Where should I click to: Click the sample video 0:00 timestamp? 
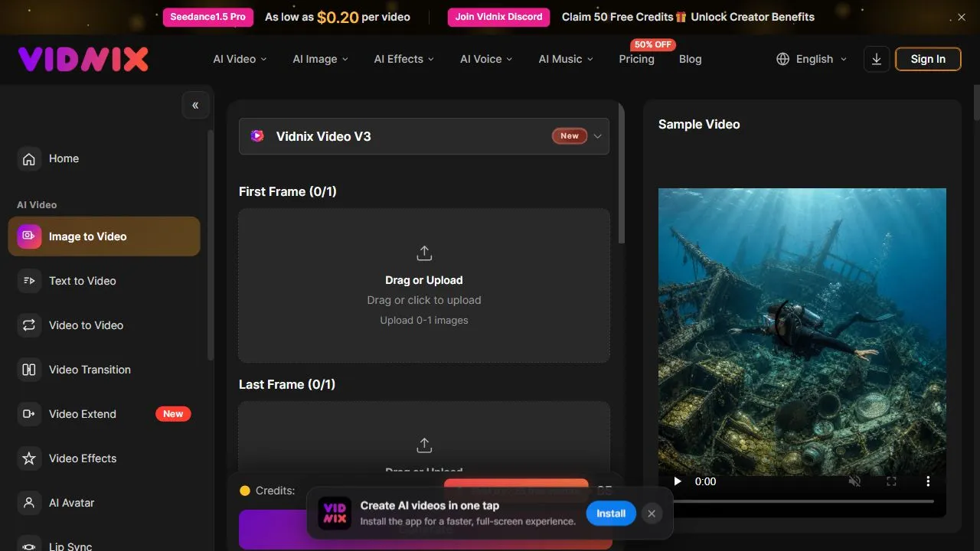(x=705, y=481)
